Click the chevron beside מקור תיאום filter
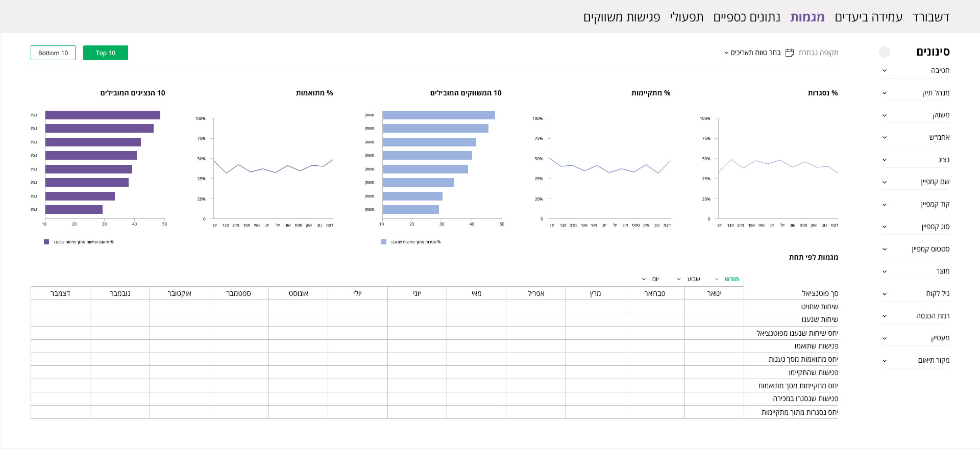Screen dimensions: 980x449 (x=885, y=361)
